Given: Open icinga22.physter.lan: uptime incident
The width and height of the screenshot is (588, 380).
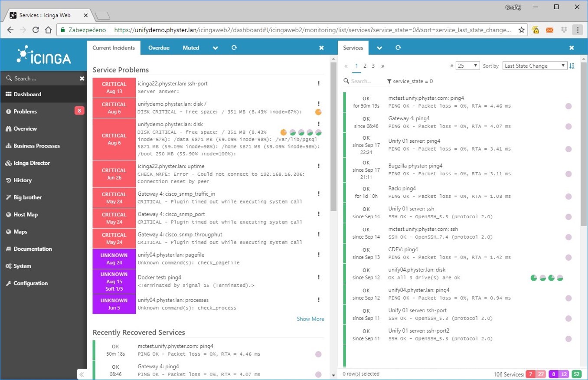Looking at the screenshot, I should pyautogui.click(x=171, y=166).
